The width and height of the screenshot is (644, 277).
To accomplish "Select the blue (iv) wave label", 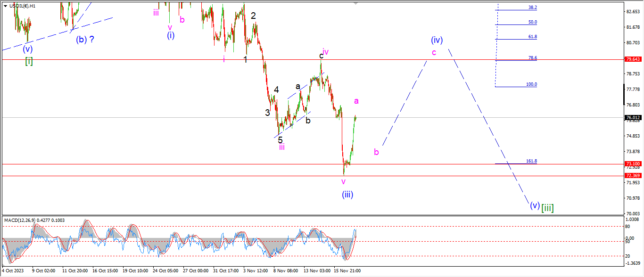I will [437, 40].
